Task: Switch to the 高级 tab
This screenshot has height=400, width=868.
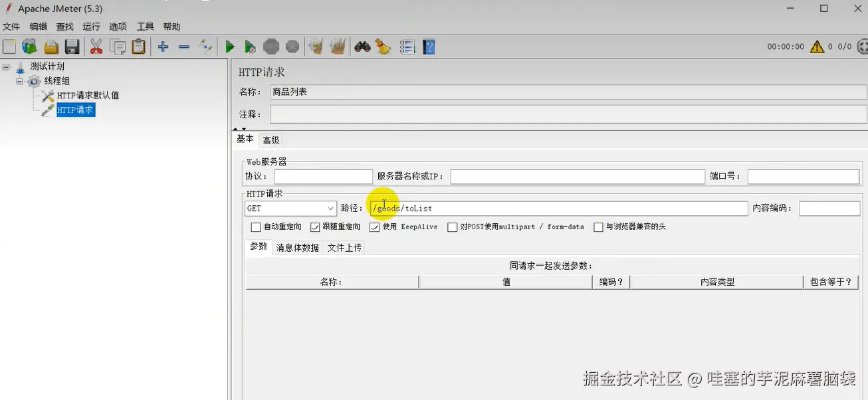Action: tap(271, 140)
